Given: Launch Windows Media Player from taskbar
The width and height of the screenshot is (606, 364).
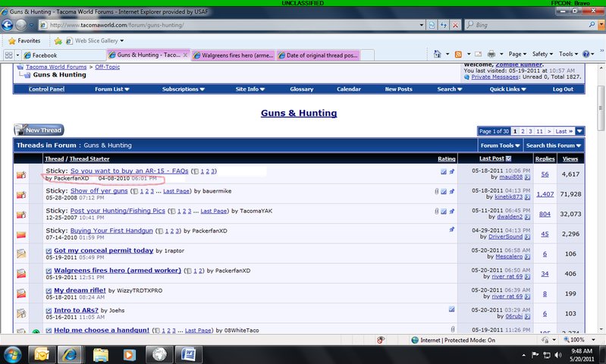Looking at the screenshot, I should [130, 355].
